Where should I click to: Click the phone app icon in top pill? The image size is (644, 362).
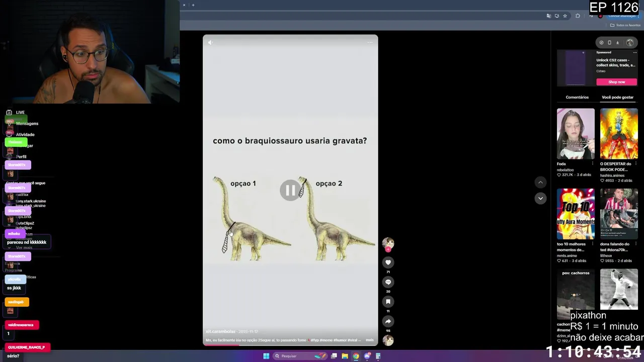609,43
